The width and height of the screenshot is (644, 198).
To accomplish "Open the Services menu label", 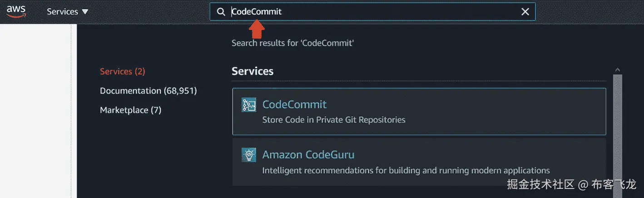I will (x=62, y=12).
